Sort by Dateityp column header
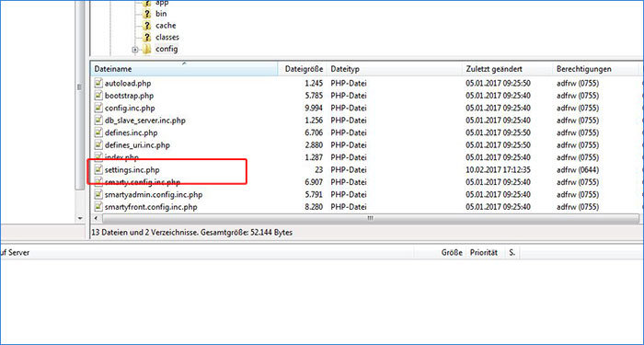Viewport: 644px width, 345px height. (x=395, y=69)
